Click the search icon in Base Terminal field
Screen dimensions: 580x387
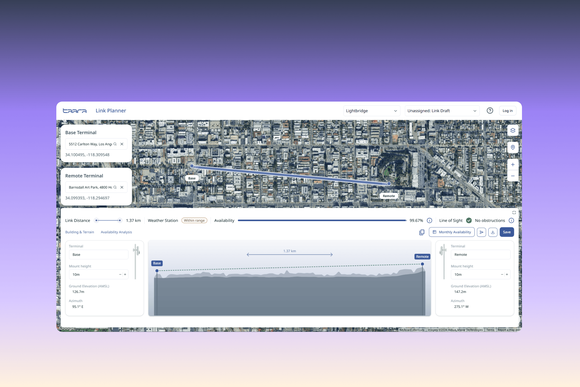(x=115, y=144)
